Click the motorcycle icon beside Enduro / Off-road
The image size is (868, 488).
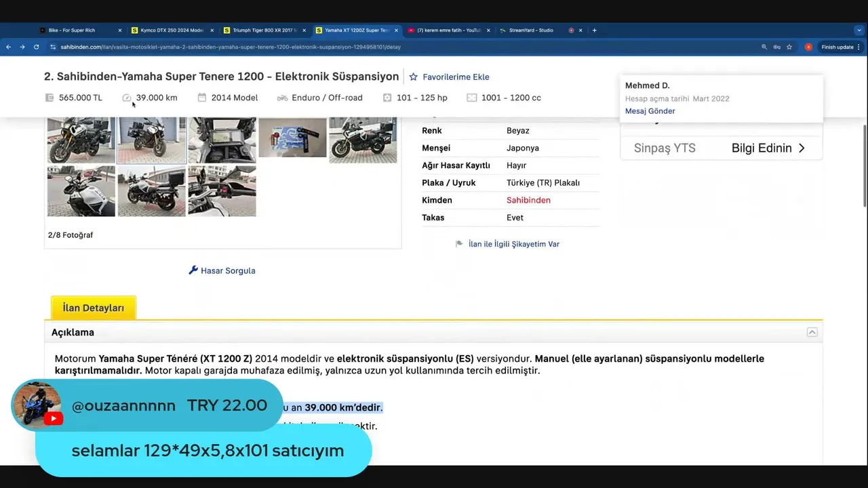(x=282, y=98)
